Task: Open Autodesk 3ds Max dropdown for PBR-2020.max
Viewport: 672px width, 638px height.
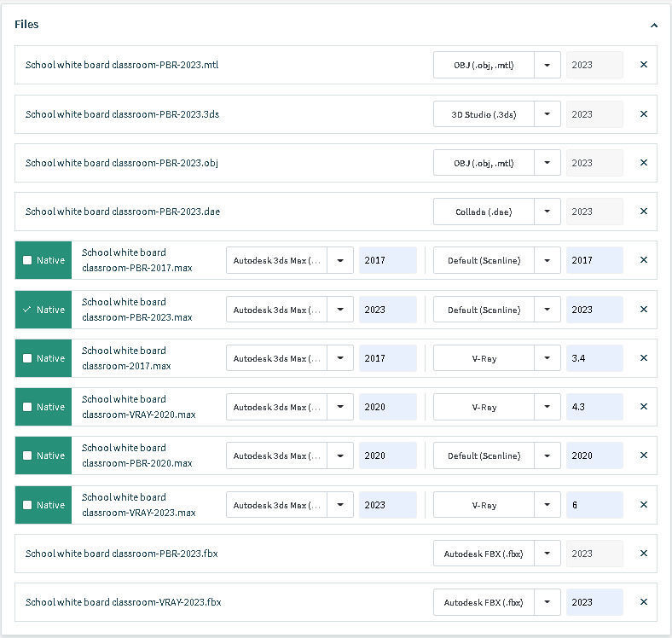Action: point(340,455)
